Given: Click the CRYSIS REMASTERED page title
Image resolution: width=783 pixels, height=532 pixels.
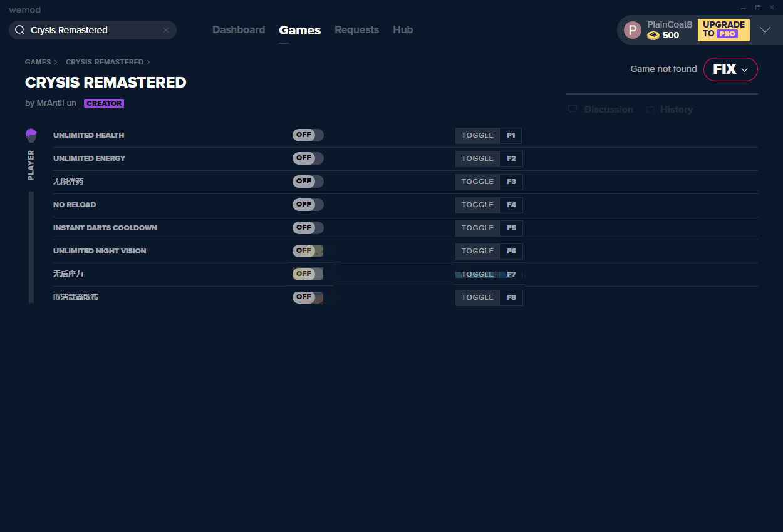Looking at the screenshot, I should click(x=106, y=83).
